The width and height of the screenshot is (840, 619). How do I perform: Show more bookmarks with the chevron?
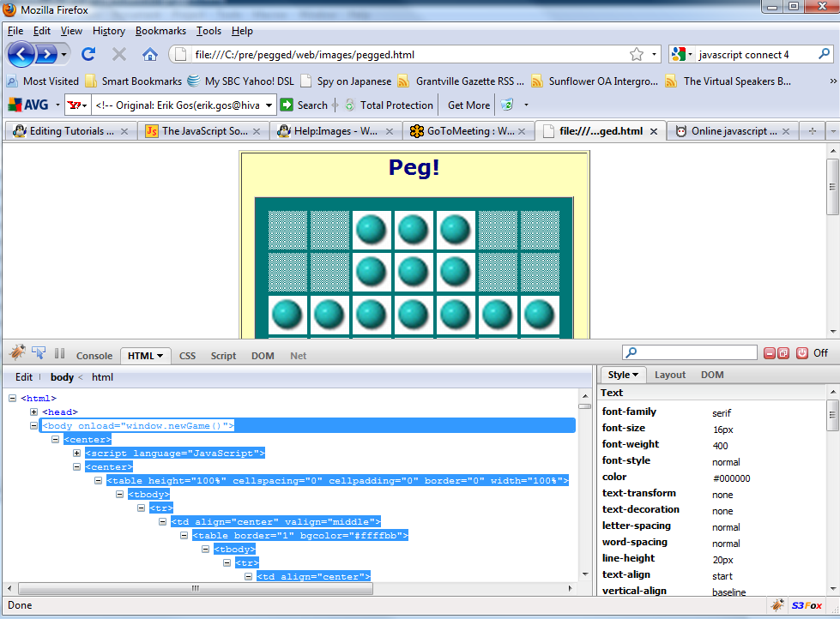tap(832, 81)
